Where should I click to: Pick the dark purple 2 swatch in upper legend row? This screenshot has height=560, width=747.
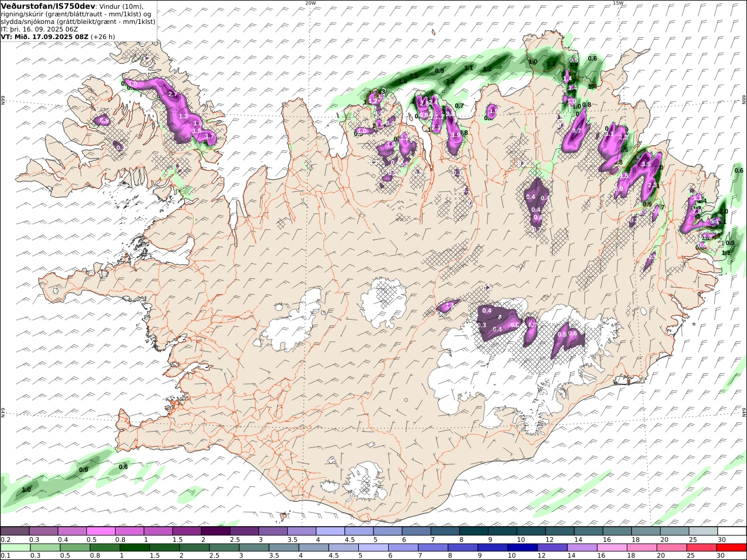click(x=215, y=531)
